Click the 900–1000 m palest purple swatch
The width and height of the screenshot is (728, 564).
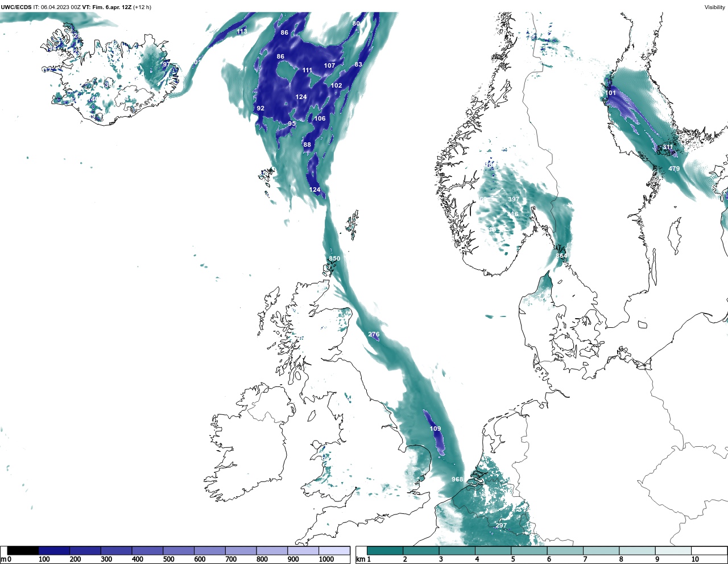(x=303, y=550)
